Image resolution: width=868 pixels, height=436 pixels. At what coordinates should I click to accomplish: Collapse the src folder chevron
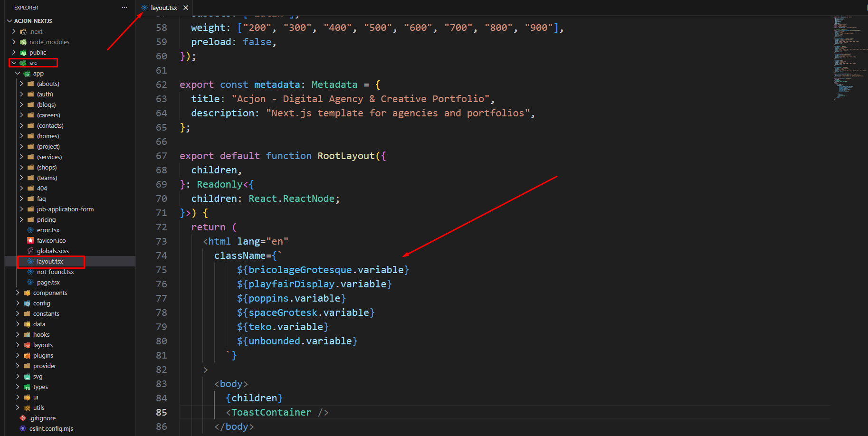point(14,63)
